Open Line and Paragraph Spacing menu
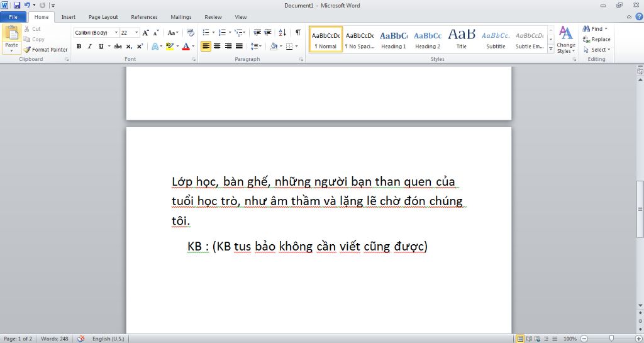 pyautogui.click(x=256, y=47)
